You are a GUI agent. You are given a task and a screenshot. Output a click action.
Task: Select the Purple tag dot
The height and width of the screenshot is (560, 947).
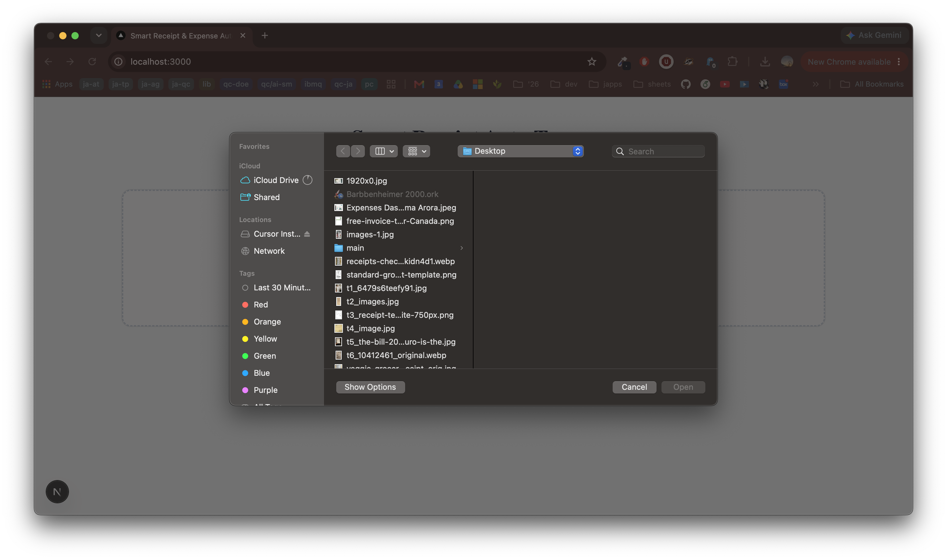(x=245, y=390)
